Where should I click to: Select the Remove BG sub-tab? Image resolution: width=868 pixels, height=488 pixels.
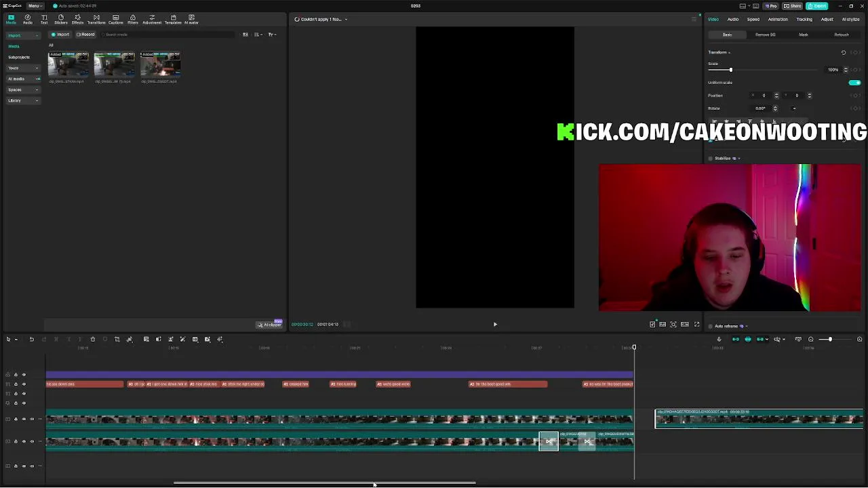pos(766,35)
